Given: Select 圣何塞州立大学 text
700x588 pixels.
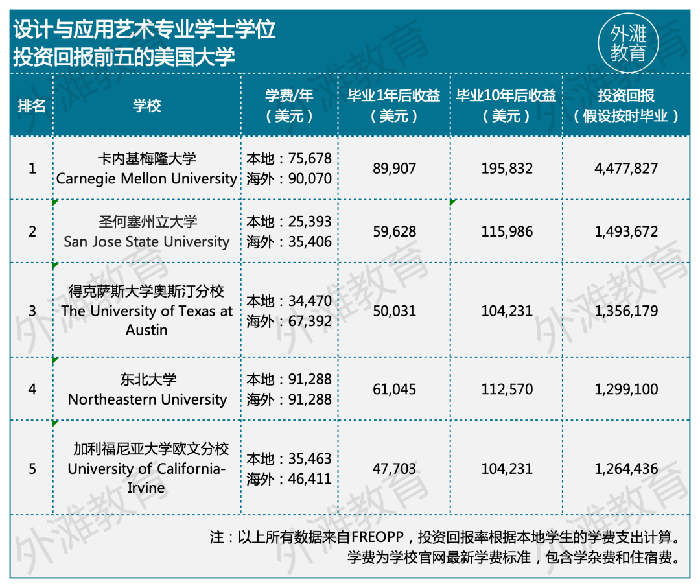Looking at the screenshot, I should (148, 222).
